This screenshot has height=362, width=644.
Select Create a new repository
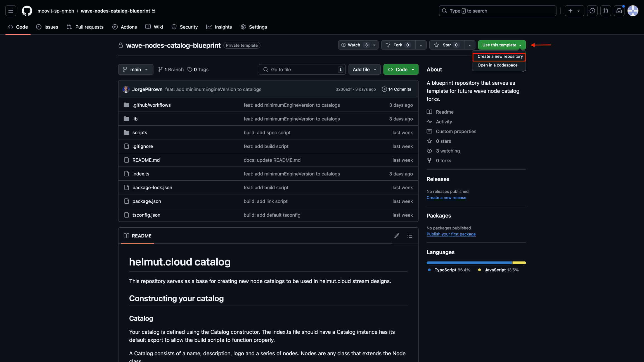click(500, 57)
